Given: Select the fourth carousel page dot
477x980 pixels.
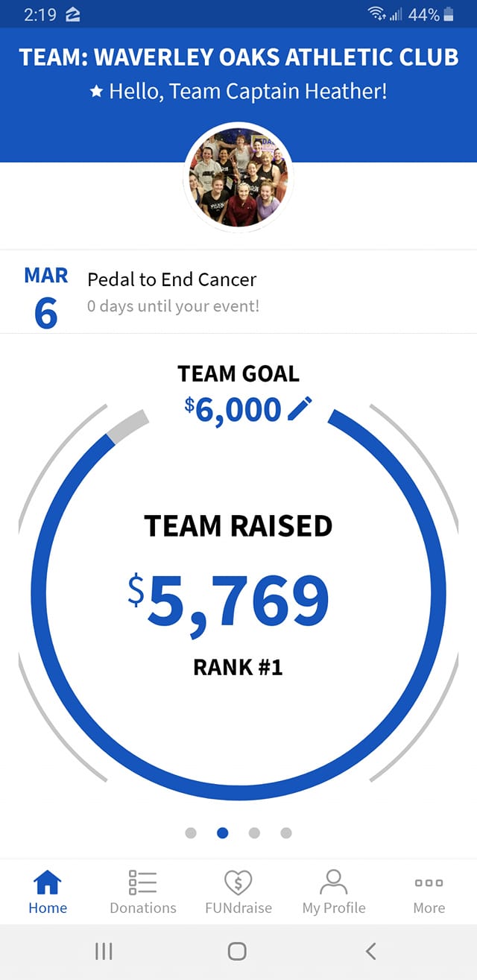Looking at the screenshot, I should (x=286, y=832).
